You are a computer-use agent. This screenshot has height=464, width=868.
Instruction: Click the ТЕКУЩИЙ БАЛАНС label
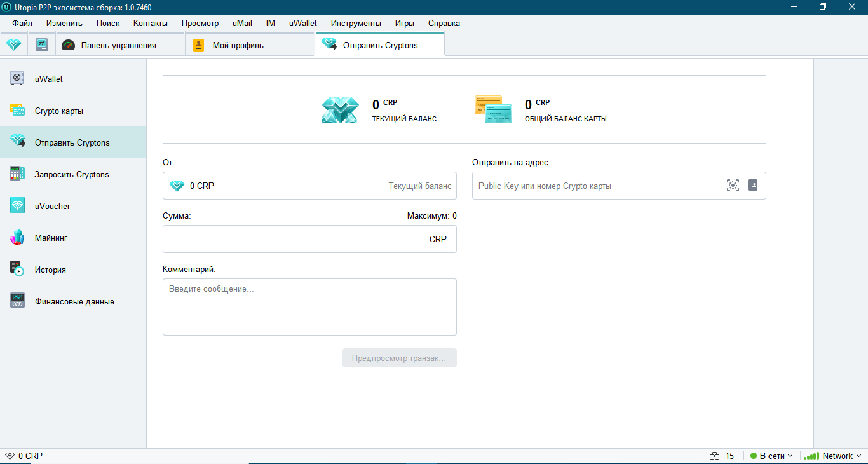pyautogui.click(x=405, y=119)
